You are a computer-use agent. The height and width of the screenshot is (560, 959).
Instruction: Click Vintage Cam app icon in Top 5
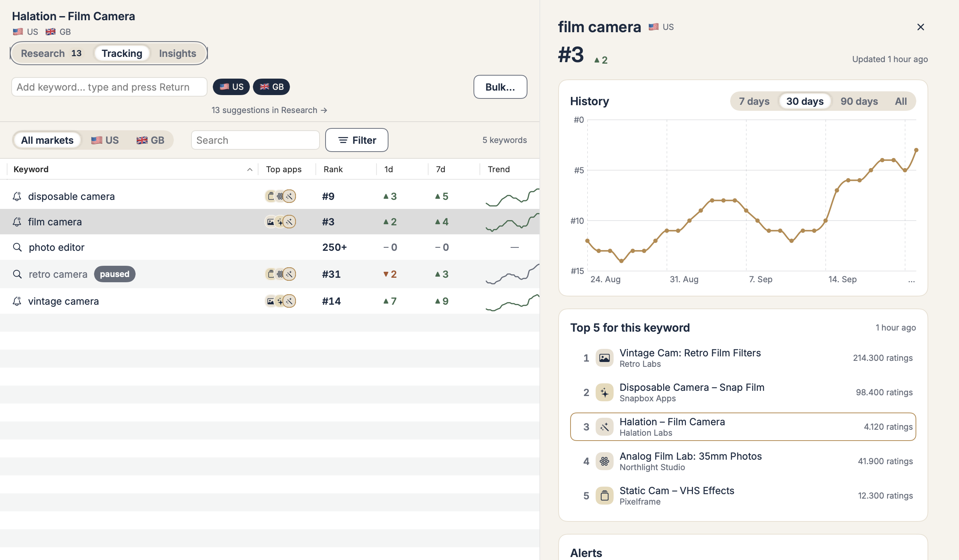(x=604, y=358)
